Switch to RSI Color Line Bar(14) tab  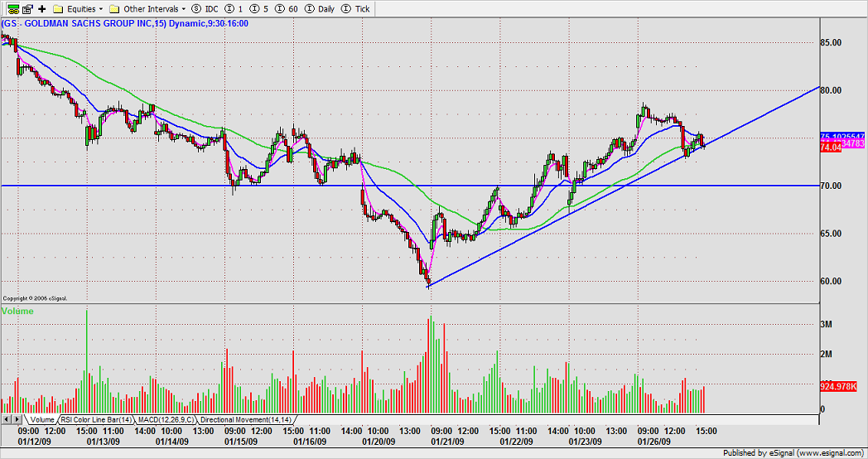[x=96, y=420]
